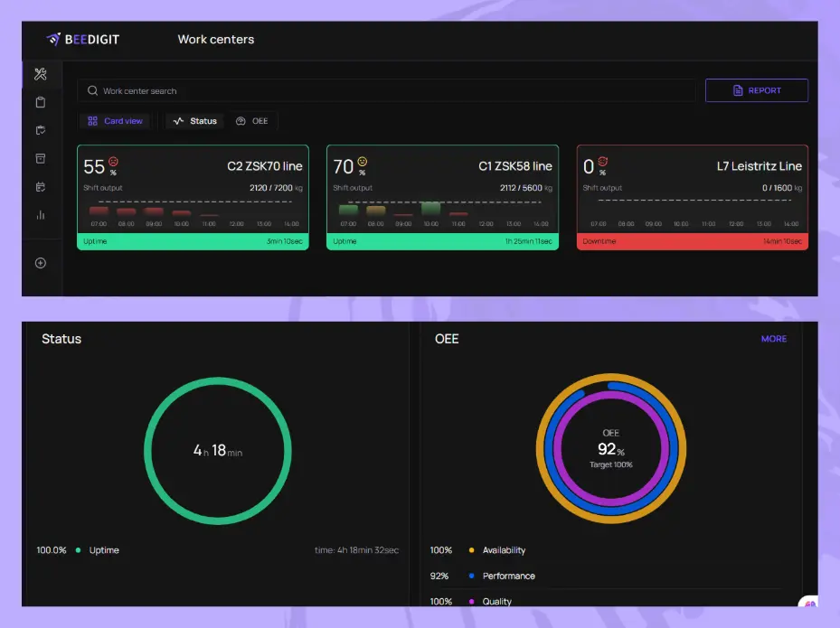Screen dimensions: 840x628
Task: Click the face icon on L7 Leistritz card
Action: coord(603,161)
